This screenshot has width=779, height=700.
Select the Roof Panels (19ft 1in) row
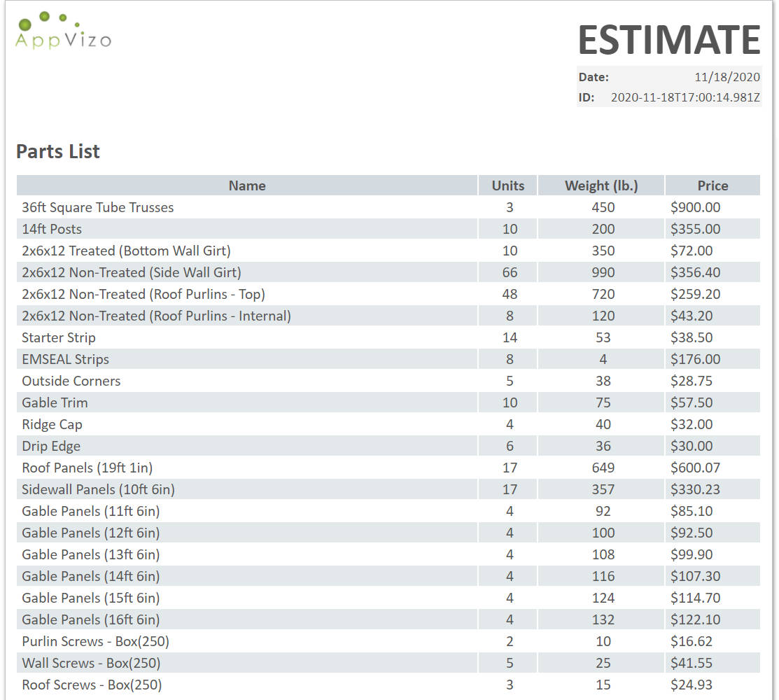(x=87, y=468)
